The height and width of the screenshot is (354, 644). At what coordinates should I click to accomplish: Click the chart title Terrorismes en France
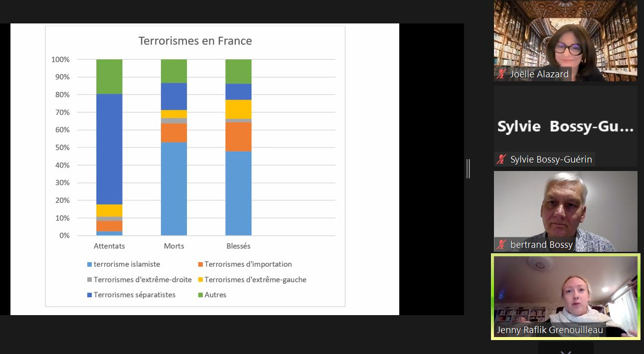click(x=195, y=41)
